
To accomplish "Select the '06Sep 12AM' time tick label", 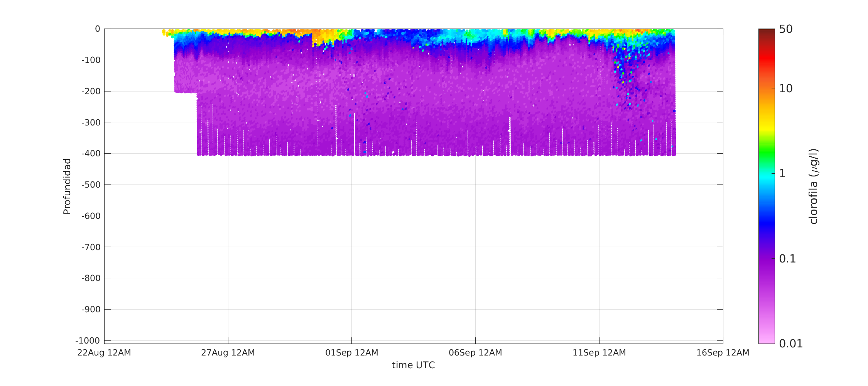I will tap(475, 353).
